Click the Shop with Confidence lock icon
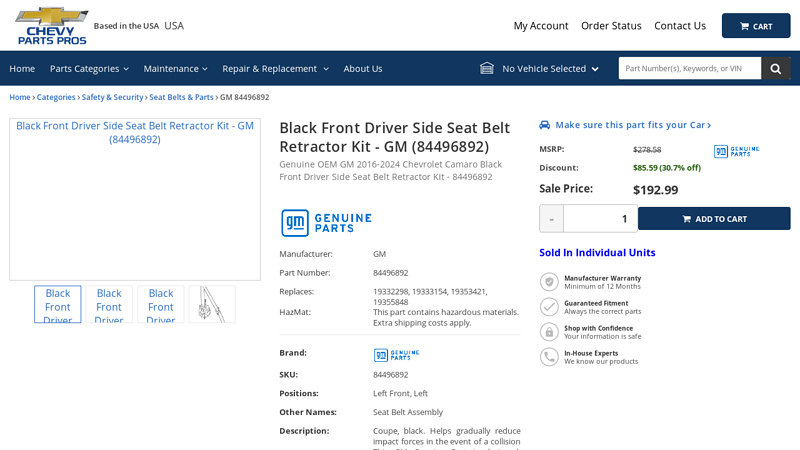Viewport: 800px width, 450px height. click(x=549, y=332)
